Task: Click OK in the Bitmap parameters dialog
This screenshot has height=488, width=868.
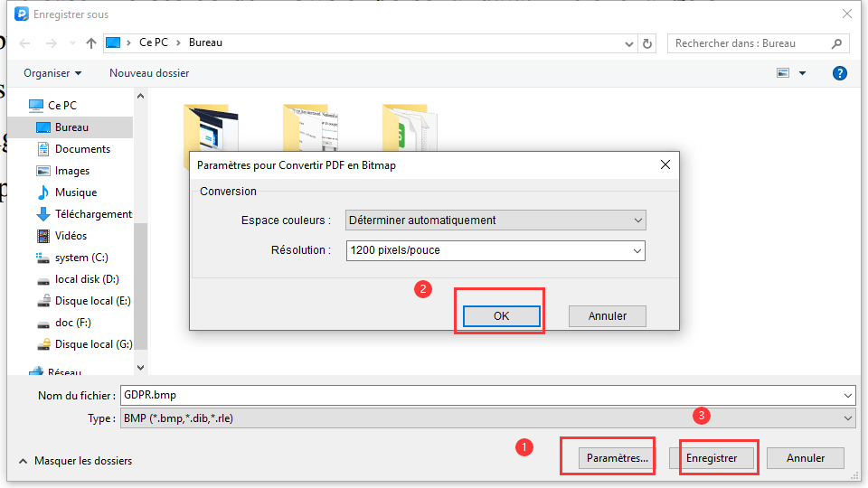Action: point(501,316)
